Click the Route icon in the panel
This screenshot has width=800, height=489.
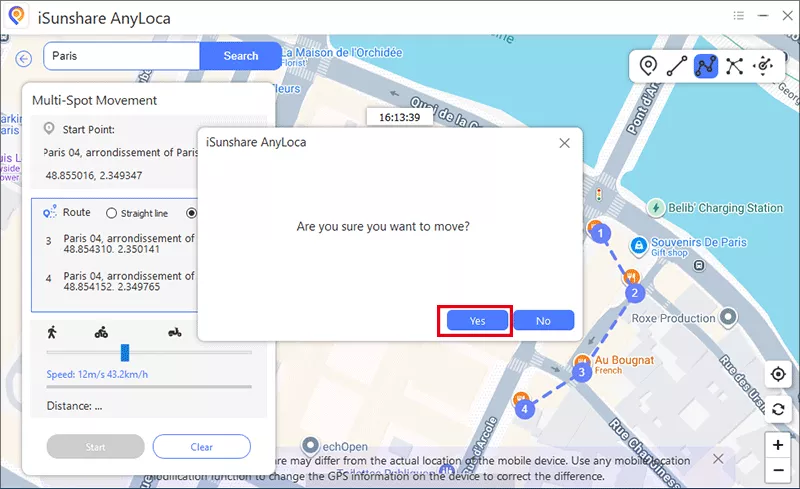(x=49, y=212)
